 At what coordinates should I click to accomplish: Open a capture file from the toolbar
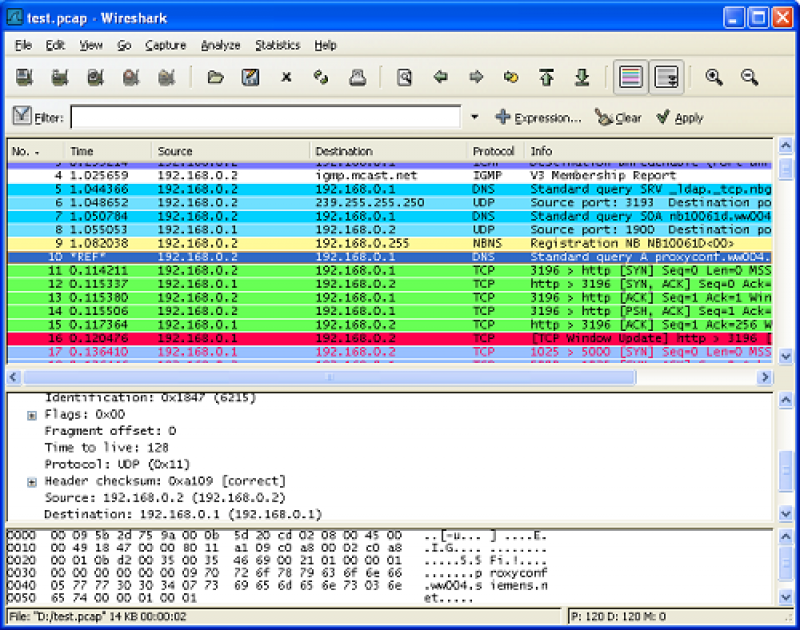215,77
